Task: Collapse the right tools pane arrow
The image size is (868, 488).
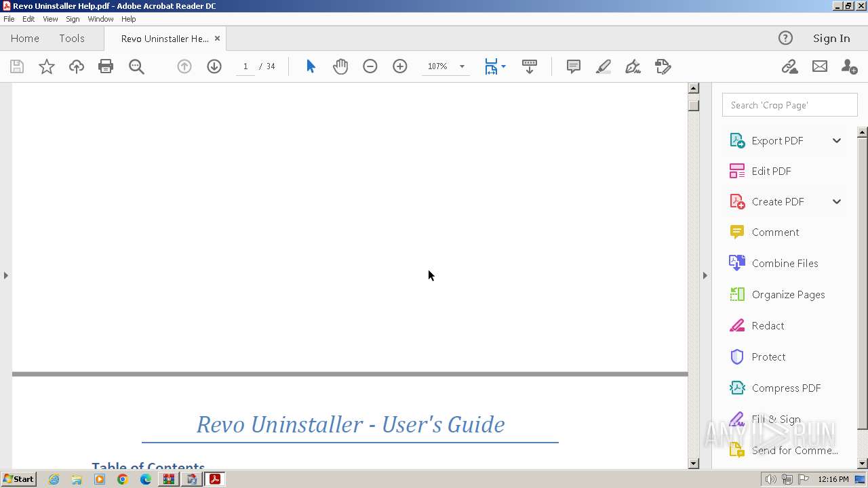Action: [x=705, y=275]
